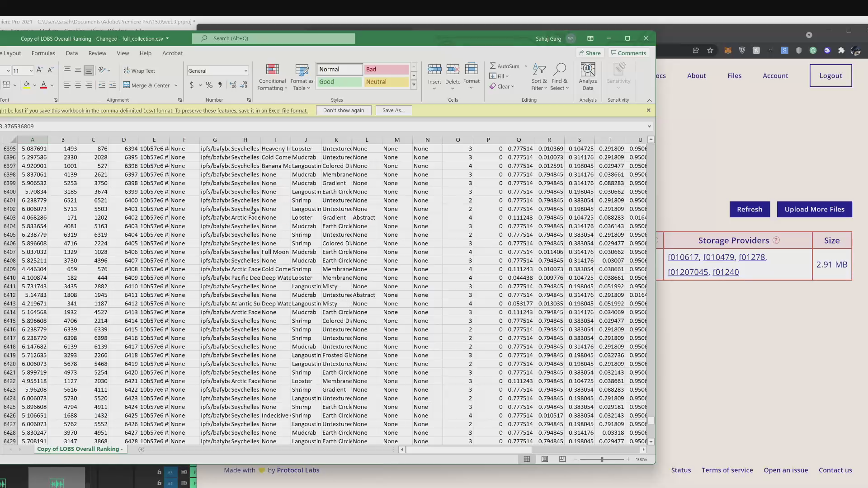Adjust the zoom slider handle
868x488 pixels.
click(x=602, y=459)
